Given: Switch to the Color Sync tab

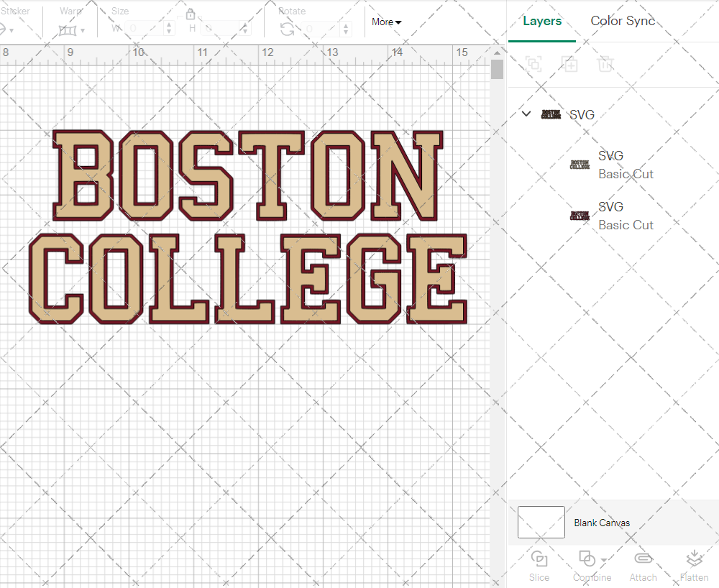Looking at the screenshot, I should tap(623, 21).
